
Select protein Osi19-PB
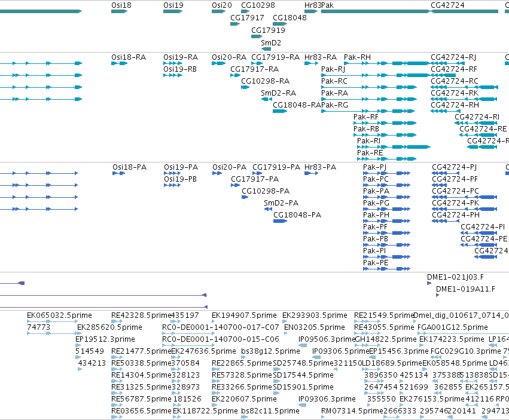click(172, 185)
